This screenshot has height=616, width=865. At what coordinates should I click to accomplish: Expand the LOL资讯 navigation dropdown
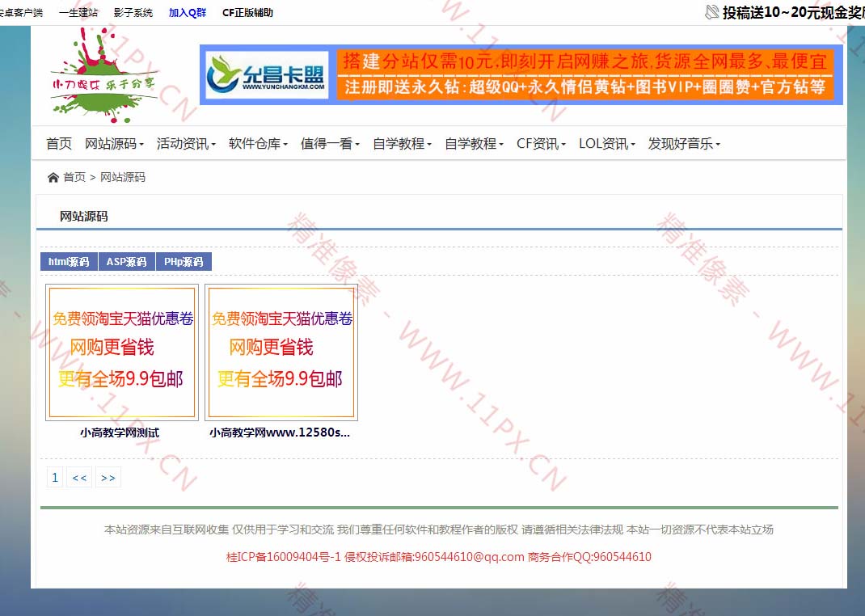607,144
